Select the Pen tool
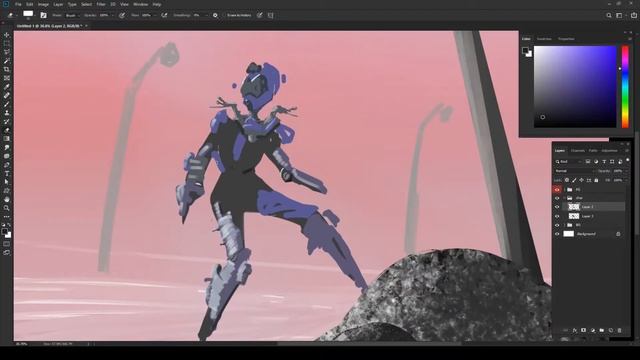This screenshot has height=360, width=640. 7,165
